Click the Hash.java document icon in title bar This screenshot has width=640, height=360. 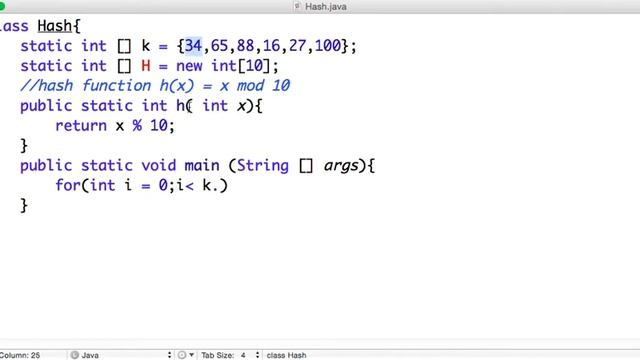tap(297, 6)
